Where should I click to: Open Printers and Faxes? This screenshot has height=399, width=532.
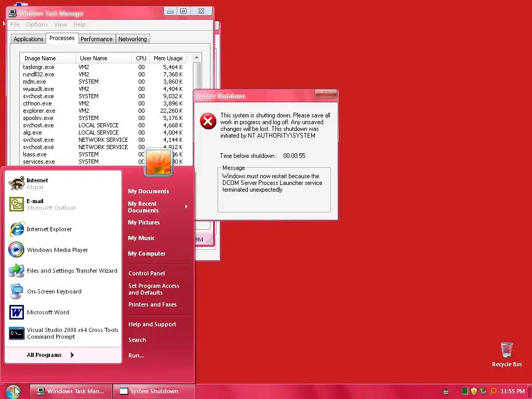[x=152, y=304]
